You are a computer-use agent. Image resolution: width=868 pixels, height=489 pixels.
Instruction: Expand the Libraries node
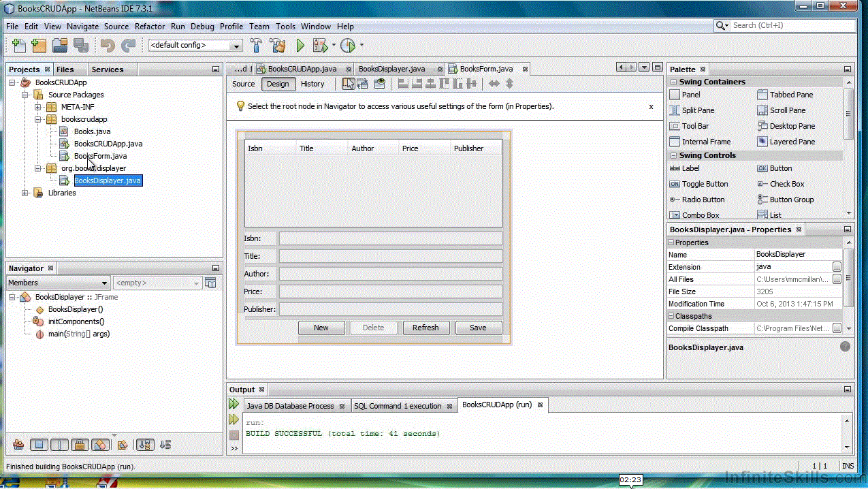pos(25,193)
